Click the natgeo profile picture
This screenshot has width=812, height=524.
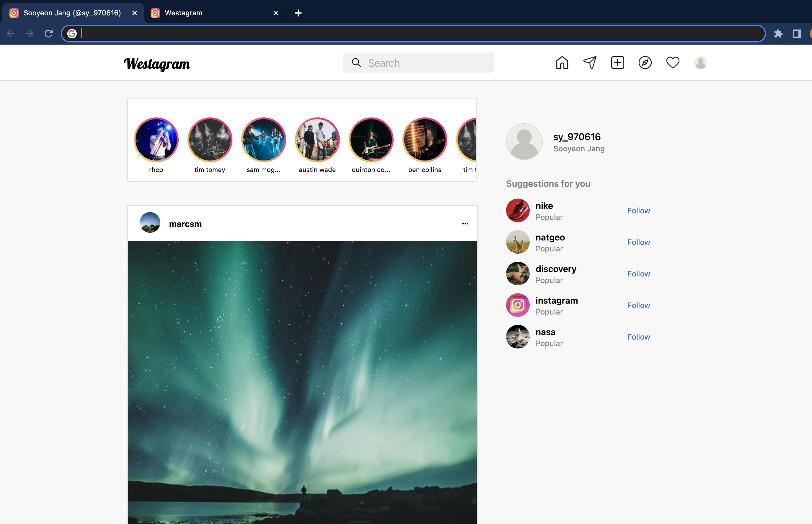pyautogui.click(x=518, y=242)
